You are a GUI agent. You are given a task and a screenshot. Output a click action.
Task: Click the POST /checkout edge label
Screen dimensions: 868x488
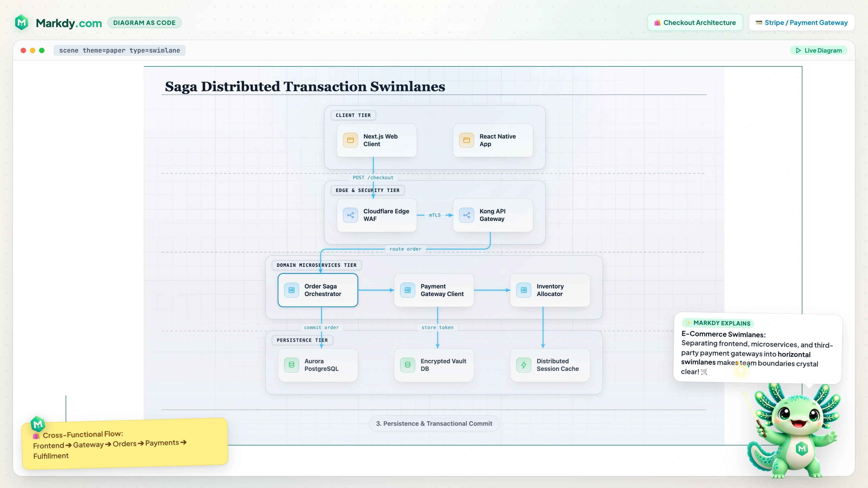coord(373,178)
